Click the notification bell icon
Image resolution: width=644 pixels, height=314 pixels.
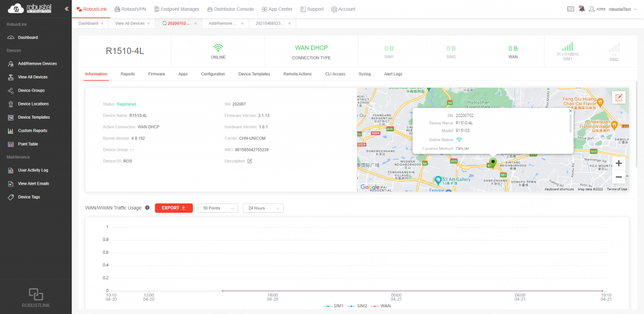(582, 9)
